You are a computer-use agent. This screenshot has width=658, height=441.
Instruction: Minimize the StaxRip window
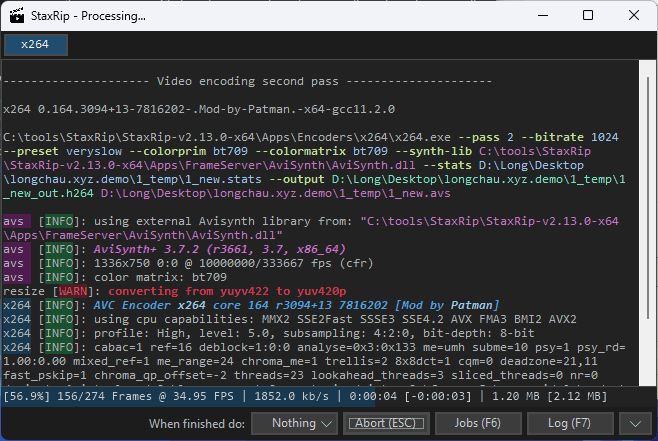543,16
